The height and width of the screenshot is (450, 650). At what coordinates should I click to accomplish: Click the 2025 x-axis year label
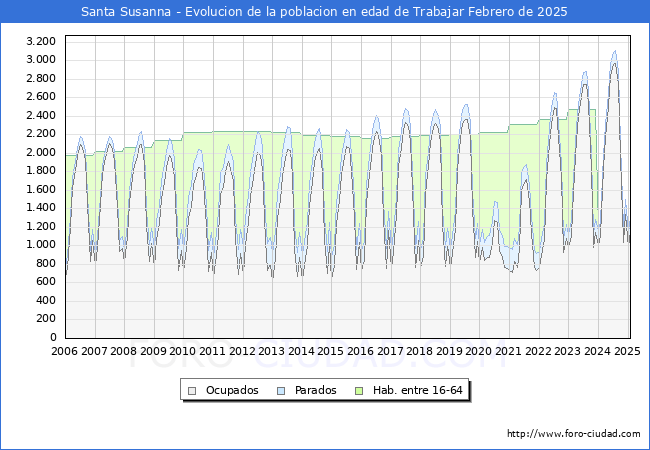click(x=627, y=351)
